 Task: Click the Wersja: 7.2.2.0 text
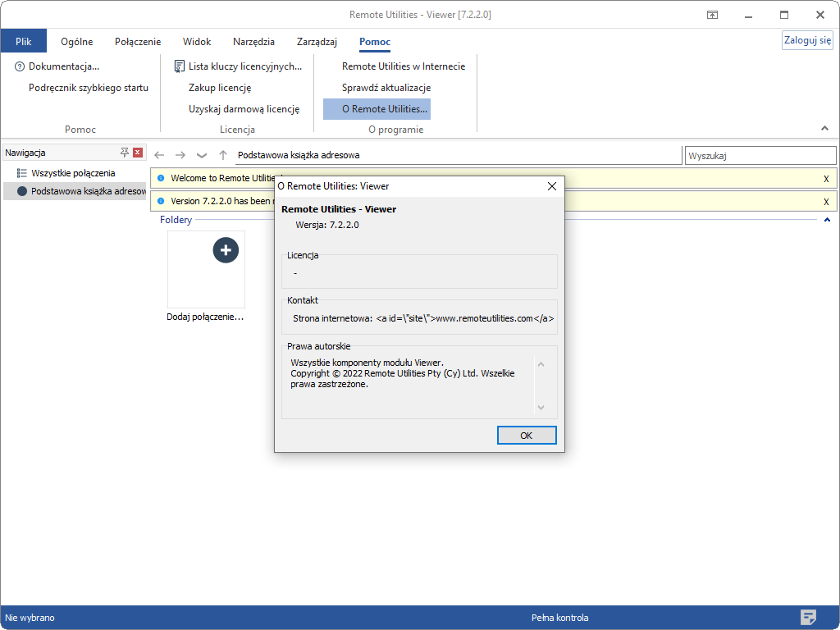click(327, 225)
